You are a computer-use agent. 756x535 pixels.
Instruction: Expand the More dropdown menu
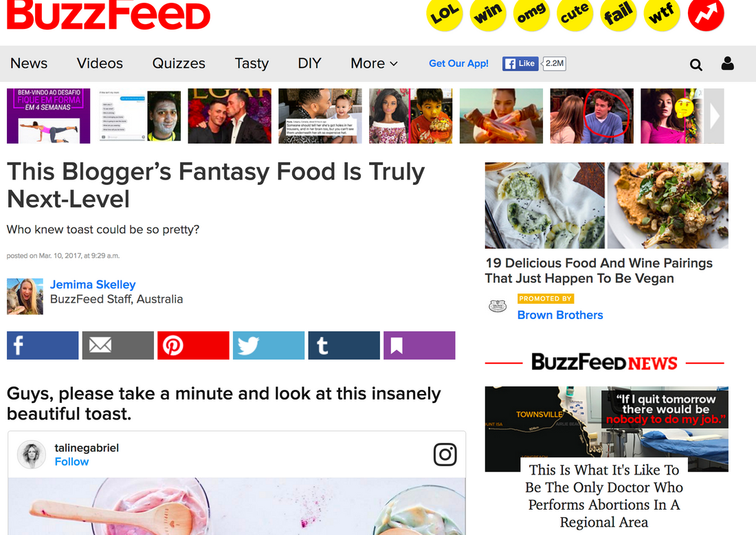pyautogui.click(x=374, y=63)
